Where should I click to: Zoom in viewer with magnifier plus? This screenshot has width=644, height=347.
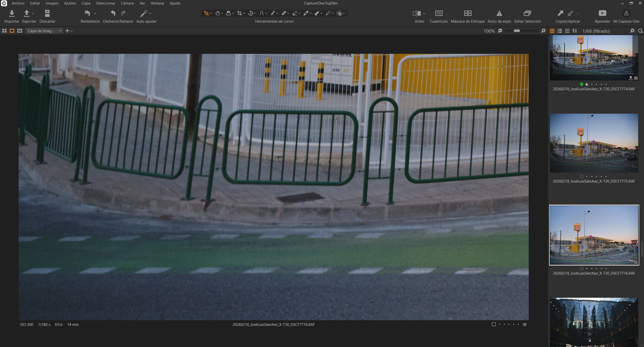tap(543, 31)
